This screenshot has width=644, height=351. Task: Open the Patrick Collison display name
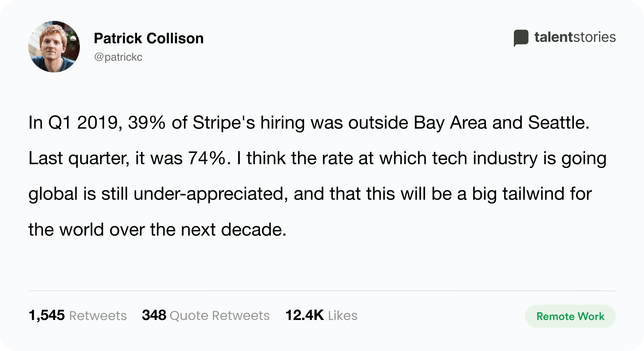(x=149, y=38)
